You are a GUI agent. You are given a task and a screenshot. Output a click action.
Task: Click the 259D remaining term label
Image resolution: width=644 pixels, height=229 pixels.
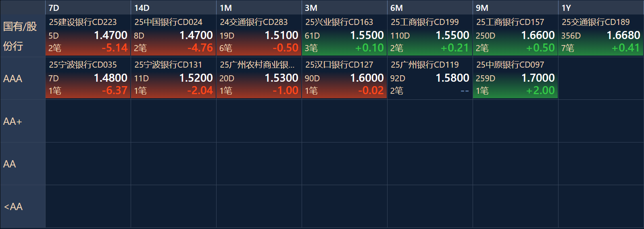[486, 78]
